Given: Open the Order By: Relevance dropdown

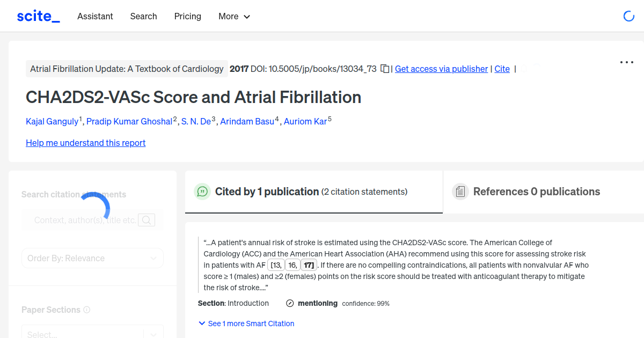Looking at the screenshot, I should [92, 258].
